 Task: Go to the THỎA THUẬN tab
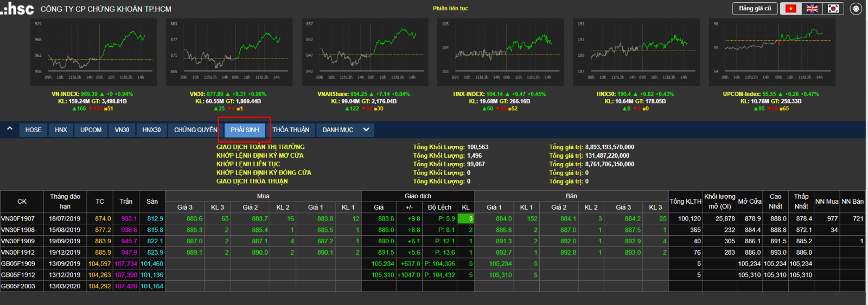291,130
